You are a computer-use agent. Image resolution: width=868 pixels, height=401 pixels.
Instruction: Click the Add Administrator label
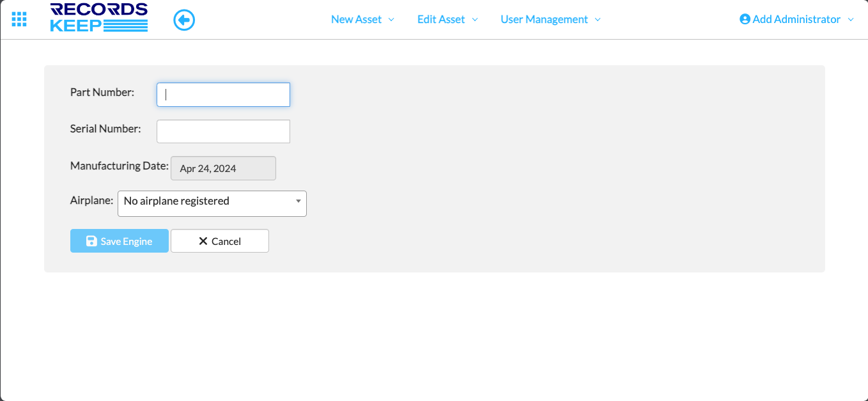click(796, 19)
